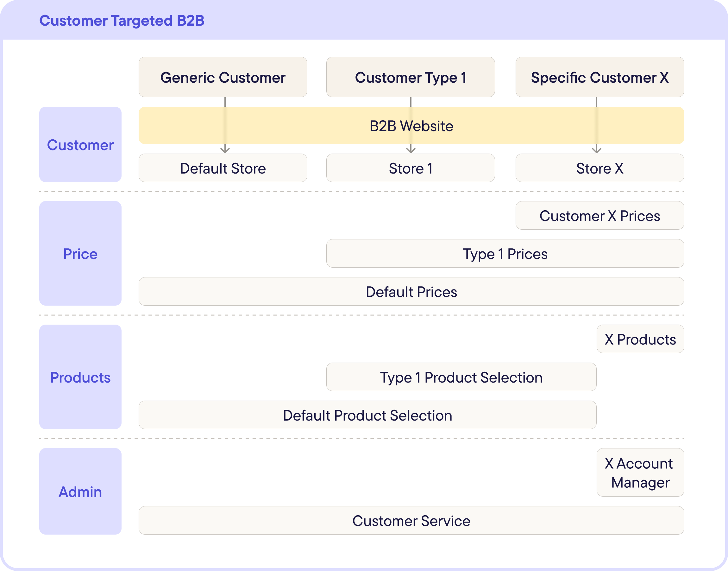Click the X Account Manager box

640,473
